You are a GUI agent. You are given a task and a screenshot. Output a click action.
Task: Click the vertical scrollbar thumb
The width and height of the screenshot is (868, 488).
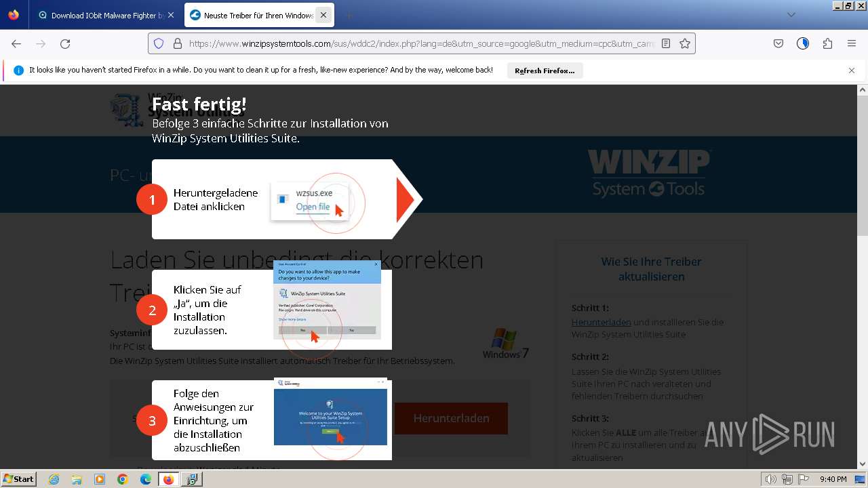click(863, 165)
